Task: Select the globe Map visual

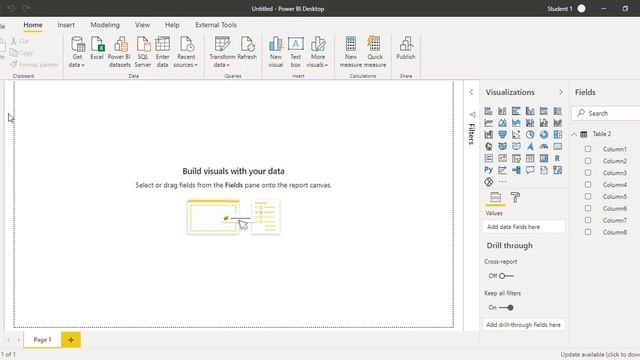Action: click(488, 146)
